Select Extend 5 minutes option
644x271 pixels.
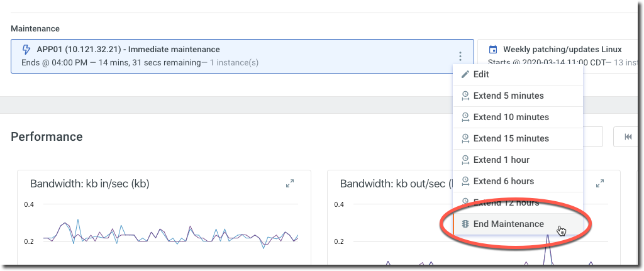pyautogui.click(x=508, y=96)
